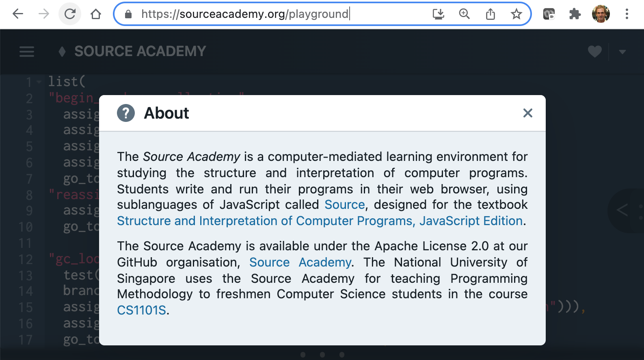This screenshot has height=360, width=644.
Task: Collapse the code fold arrow on line 1
Action: pos(39,82)
